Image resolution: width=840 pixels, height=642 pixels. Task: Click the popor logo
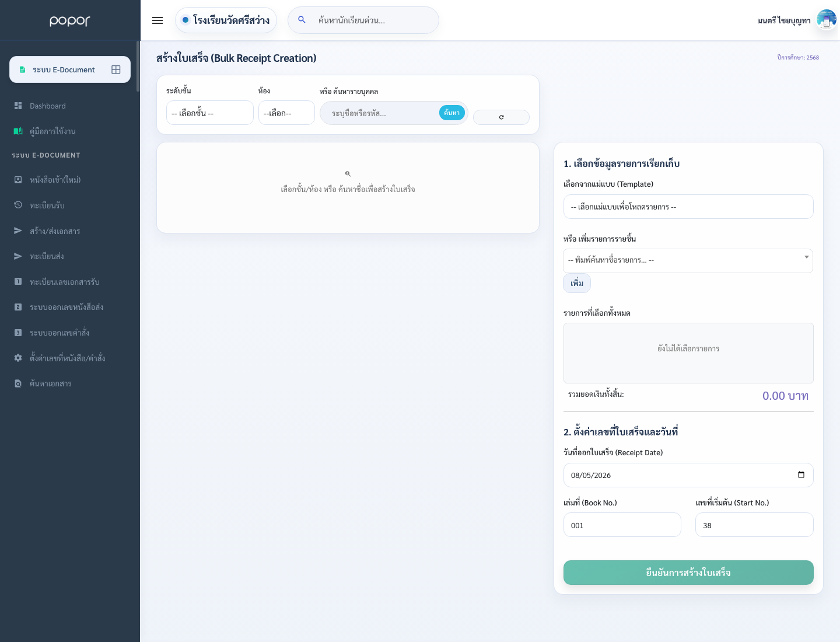point(70,20)
